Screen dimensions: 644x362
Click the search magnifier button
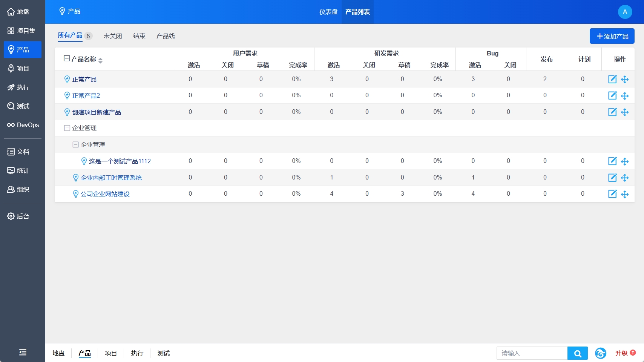coord(578,353)
